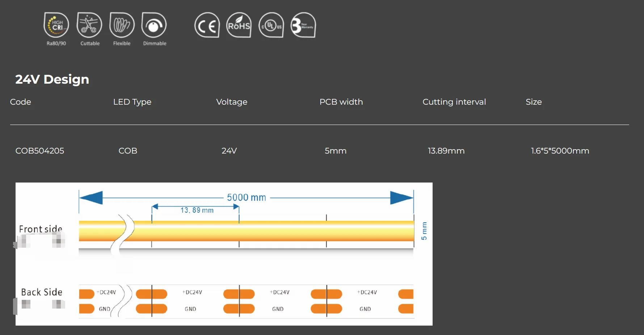The height and width of the screenshot is (335, 644).
Task: Select the LED Type column header
Action: (x=132, y=102)
